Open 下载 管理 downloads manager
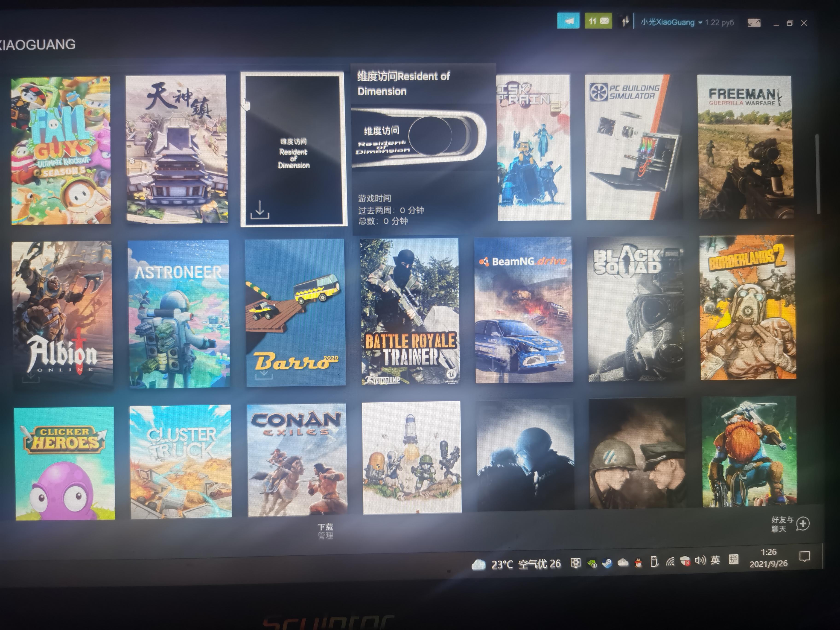This screenshot has width=840, height=630. tap(325, 531)
